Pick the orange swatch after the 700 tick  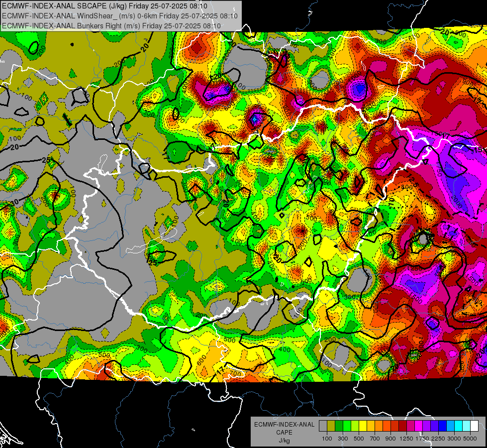pyautogui.click(x=379, y=426)
